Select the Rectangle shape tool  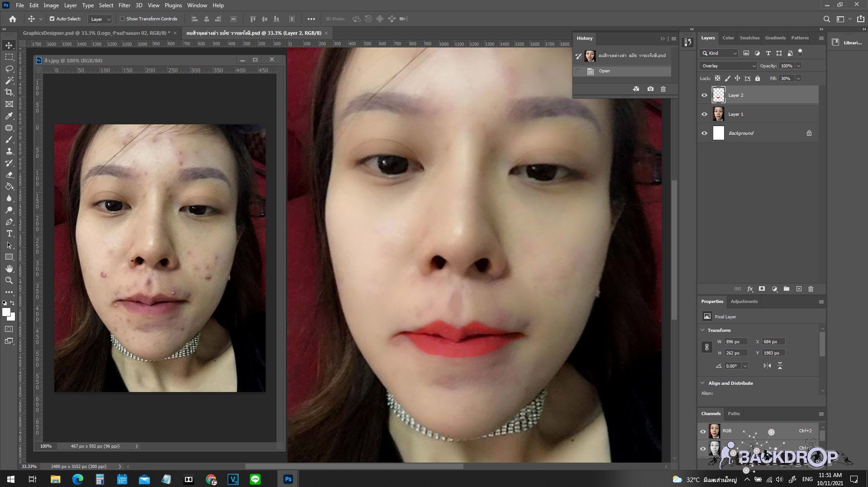tap(9, 257)
